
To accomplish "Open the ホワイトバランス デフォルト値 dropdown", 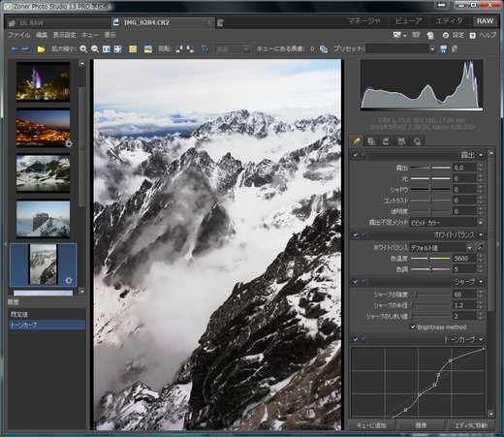I will pos(441,248).
